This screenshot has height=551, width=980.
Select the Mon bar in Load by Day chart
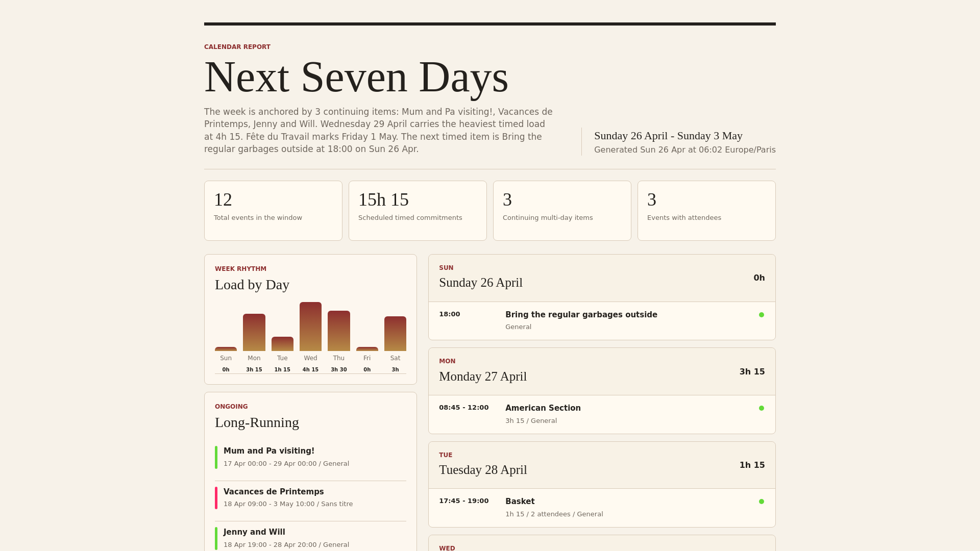pos(254,332)
